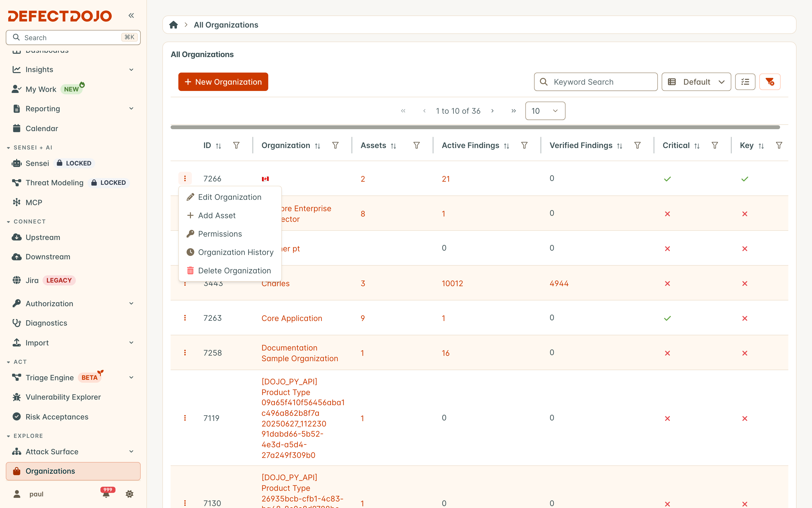The height and width of the screenshot is (508, 812).
Task: Go to home via breadcrumb house icon
Action: point(174,25)
